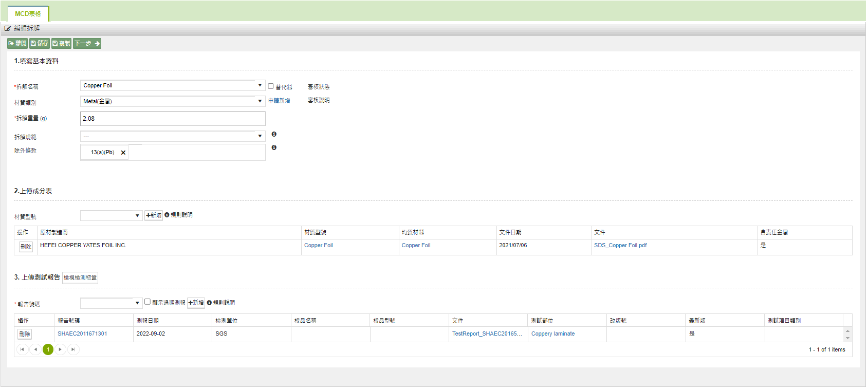Viewport: 868px width, 389px height.
Task: Delete the HEFEI COPPER YATES FOIL row
Action: click(x=26, y=247)
